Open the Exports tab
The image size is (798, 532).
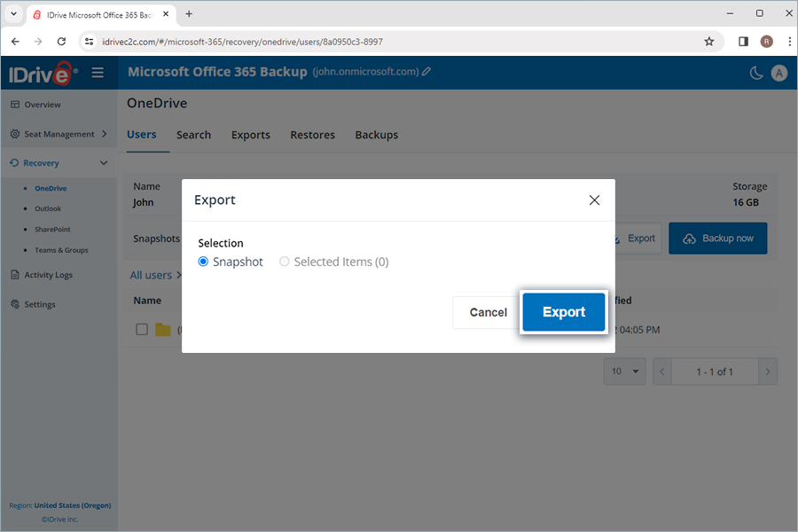pyautogui.click(x=250, y=135)
